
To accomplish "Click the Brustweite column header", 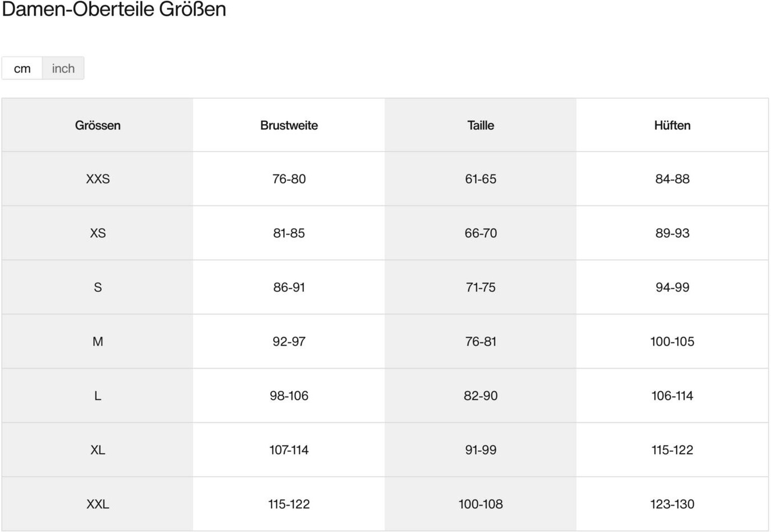I will (x=289, y=125).
